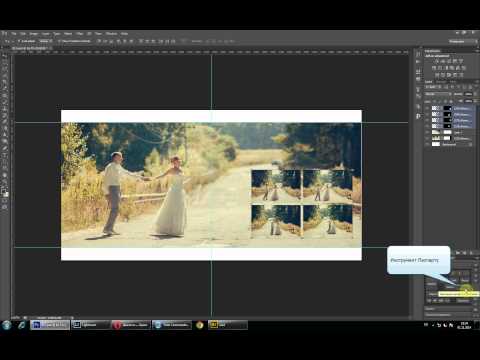Click Lock all icon in Layers
The height and width of the screenshot is (360, 480).
(450, 101)
